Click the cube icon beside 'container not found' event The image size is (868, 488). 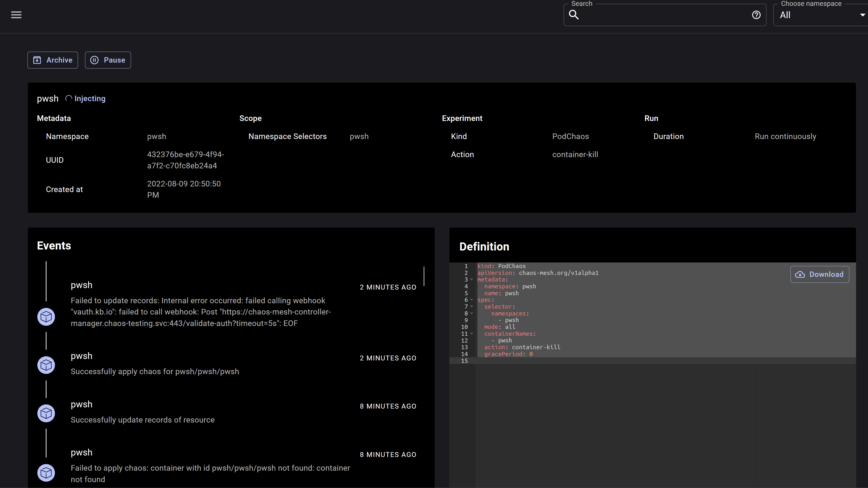click(x=46, y=473)
